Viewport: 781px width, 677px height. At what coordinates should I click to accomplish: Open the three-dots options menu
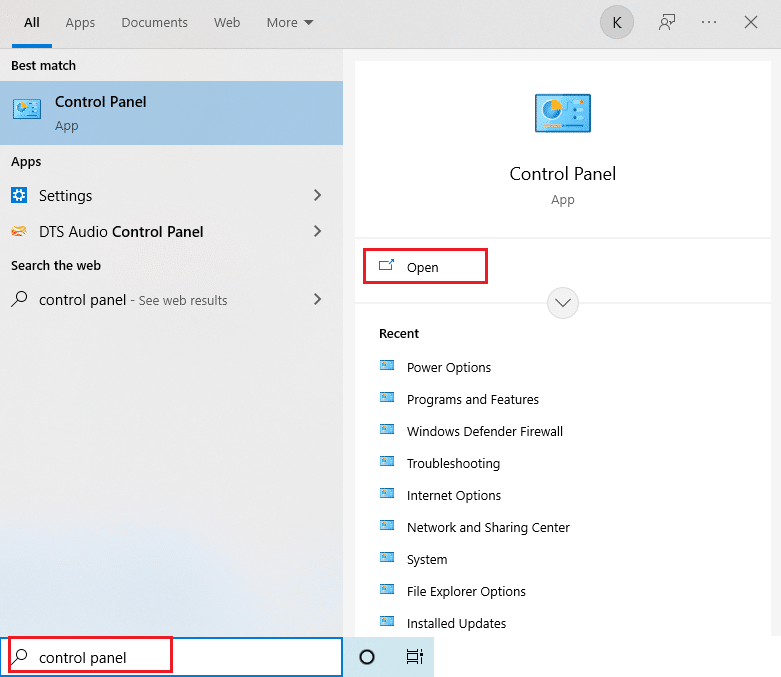pyautogui.click(x=709, y=22)
